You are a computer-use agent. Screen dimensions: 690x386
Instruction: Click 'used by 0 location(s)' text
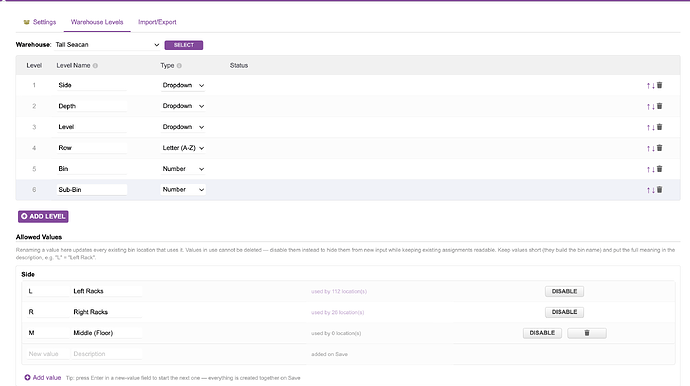point(336,333)
